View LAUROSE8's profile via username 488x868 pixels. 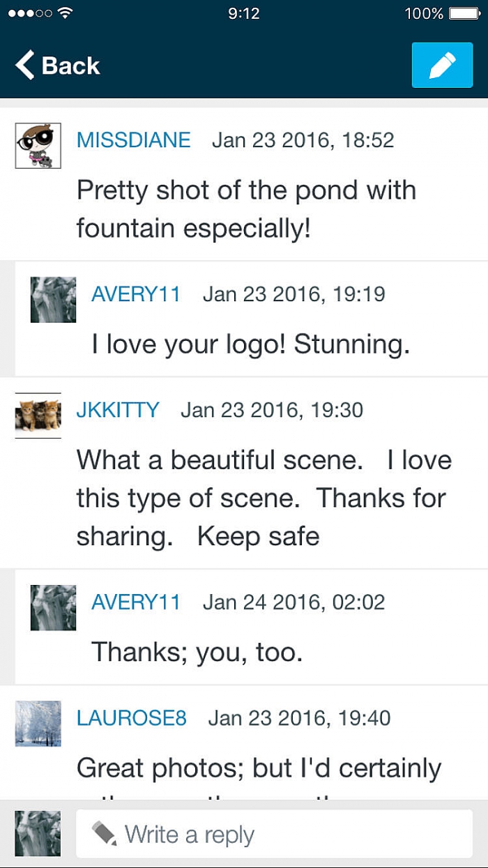coord(132,718)
